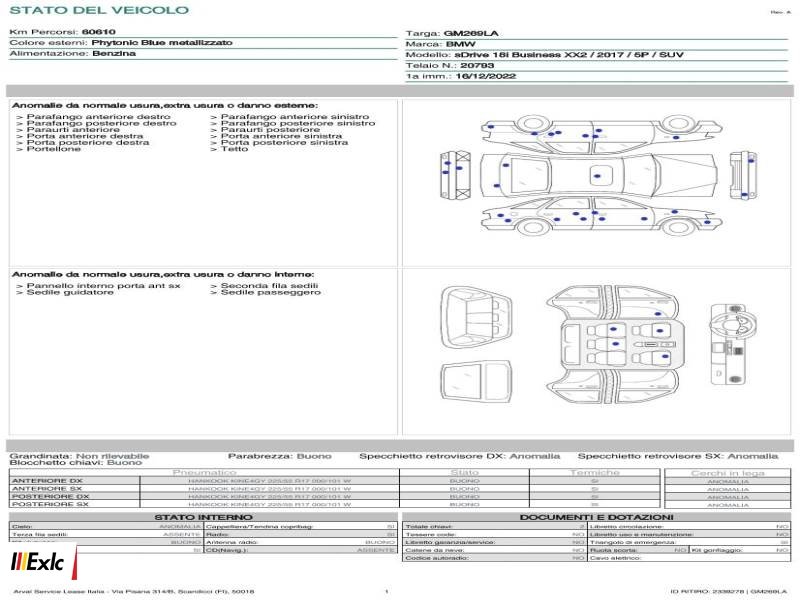800x600 pixels.
Task: Click the 'STATO INTERNO' section header
Action: point(203,517)
